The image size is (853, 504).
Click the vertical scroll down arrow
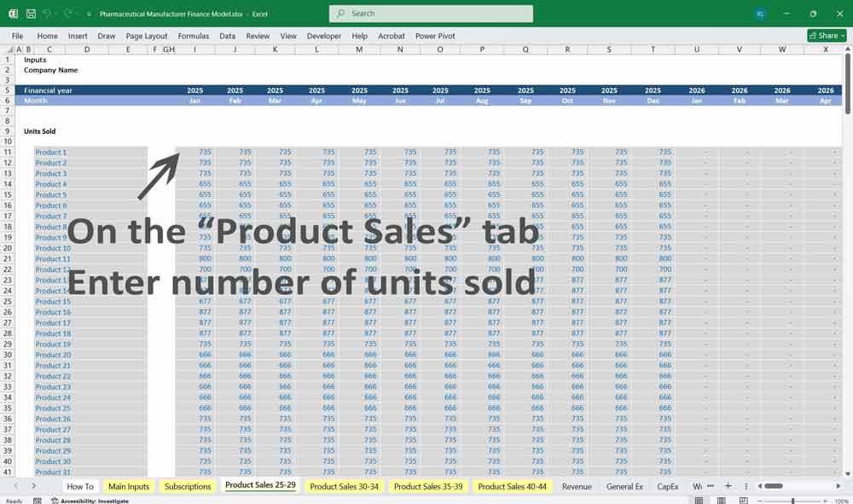848,474
